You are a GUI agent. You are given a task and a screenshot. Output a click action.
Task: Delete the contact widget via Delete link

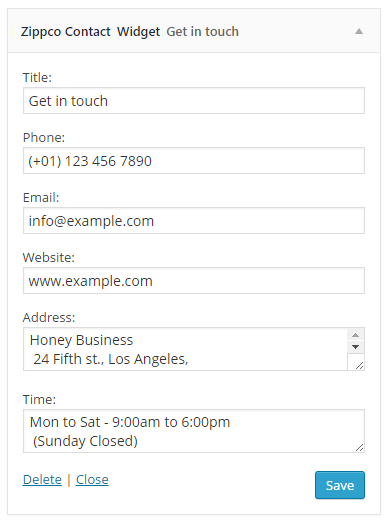[42, 480]
